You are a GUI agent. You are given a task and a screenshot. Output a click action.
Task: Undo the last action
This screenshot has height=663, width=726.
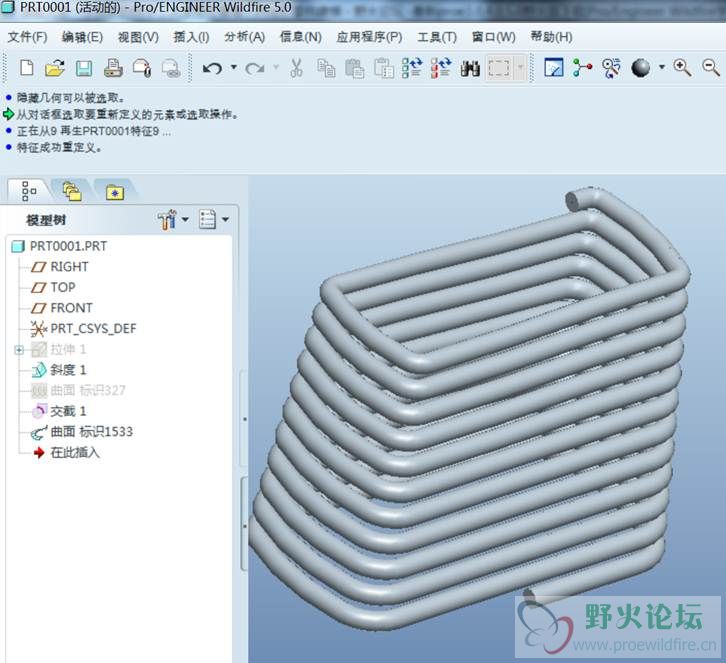coord(213,69)
